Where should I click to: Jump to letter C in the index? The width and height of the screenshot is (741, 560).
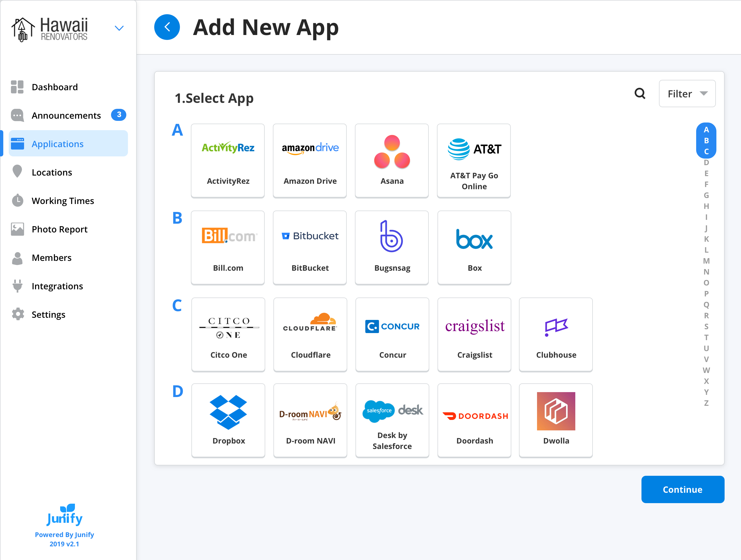(x=706, y=152)
